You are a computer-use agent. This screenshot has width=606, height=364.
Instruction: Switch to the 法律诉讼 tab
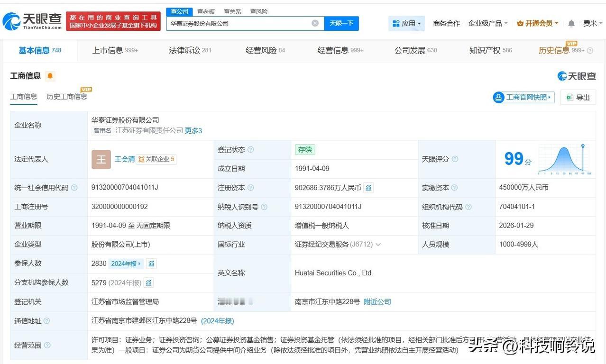coord(190,50)
